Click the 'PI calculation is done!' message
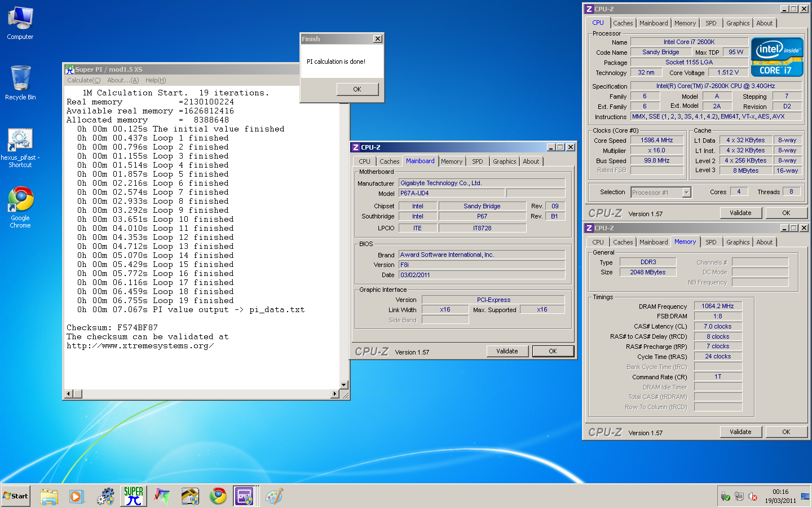This screenshot has width=812, height=508. pyautogui.click(x=336, y=62)
